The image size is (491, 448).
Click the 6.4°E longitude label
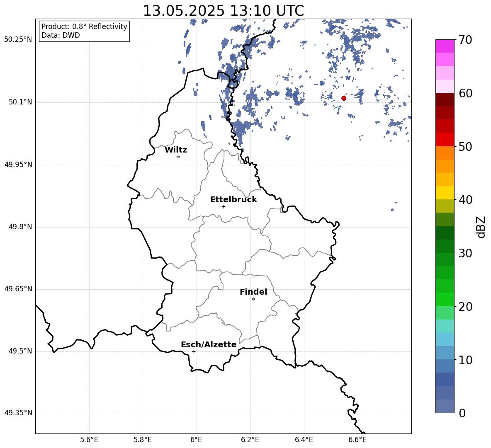304,440
